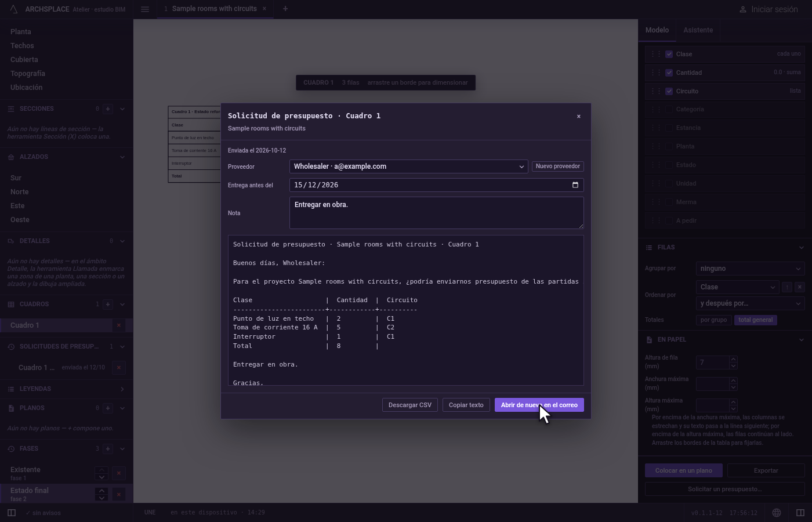
Task: Select 'por grupo' totals toggle
Action: point(713,320)
